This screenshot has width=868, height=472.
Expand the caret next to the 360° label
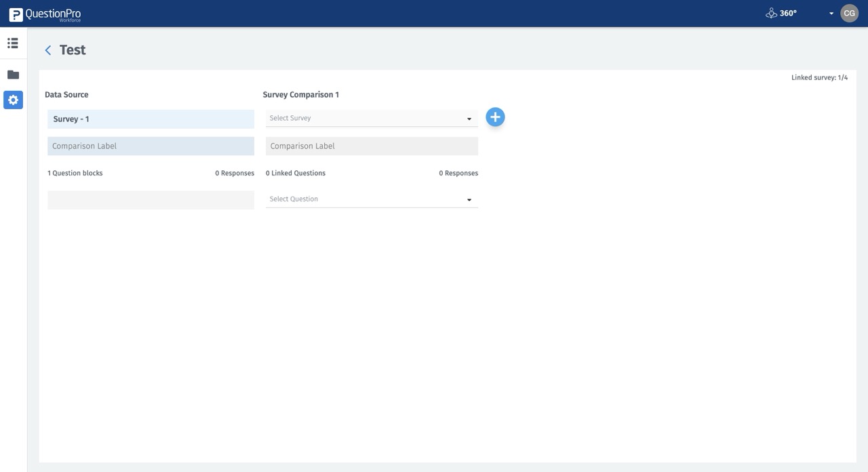pyautogui.click(x=831, y=13)
